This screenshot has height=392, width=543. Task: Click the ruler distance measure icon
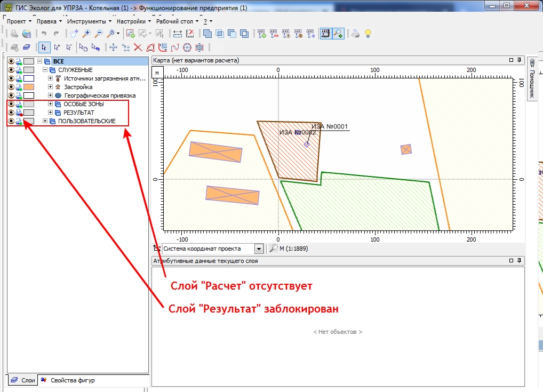tap(177, 34)
